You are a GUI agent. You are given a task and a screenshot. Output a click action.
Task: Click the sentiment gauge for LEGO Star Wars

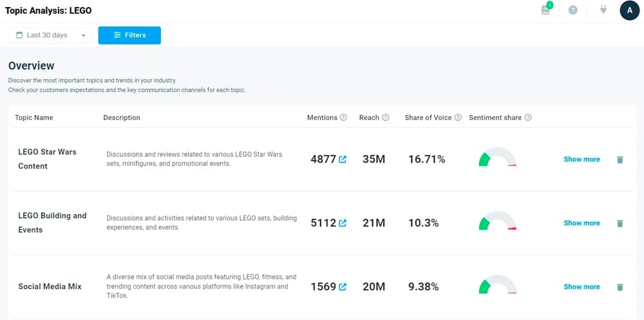pos(497,157)
